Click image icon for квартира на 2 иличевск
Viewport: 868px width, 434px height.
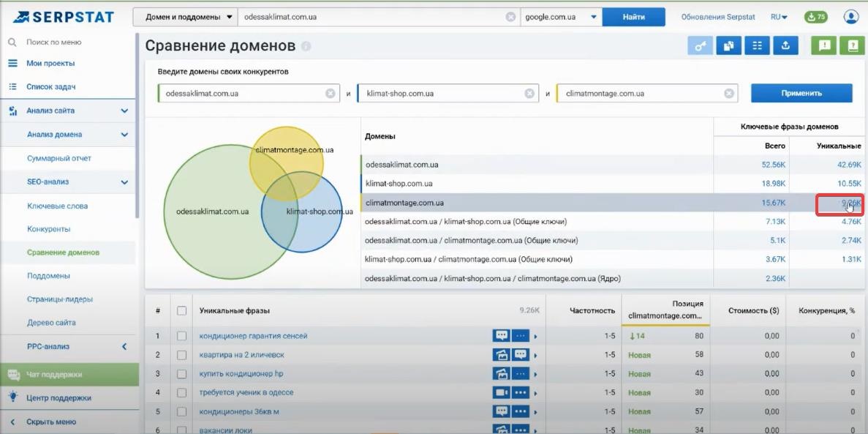(x=502, y=355)
